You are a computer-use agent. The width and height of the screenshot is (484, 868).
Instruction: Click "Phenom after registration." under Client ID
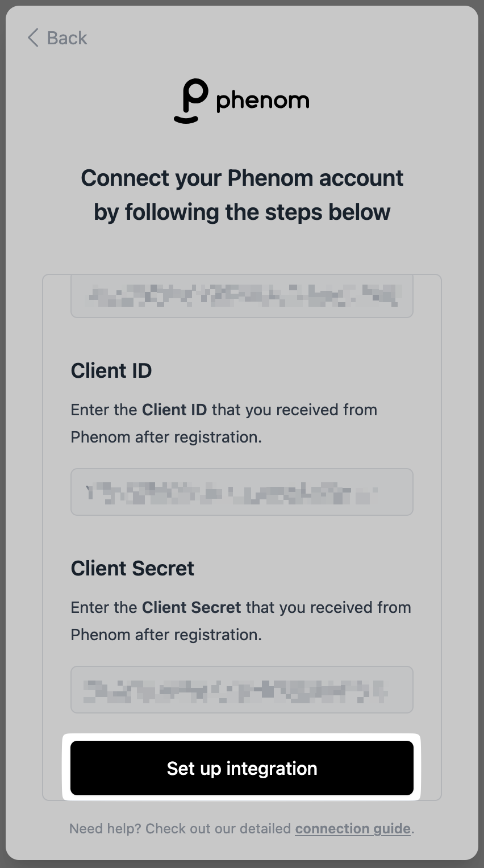pyautogui.click(x=166, y=437)
